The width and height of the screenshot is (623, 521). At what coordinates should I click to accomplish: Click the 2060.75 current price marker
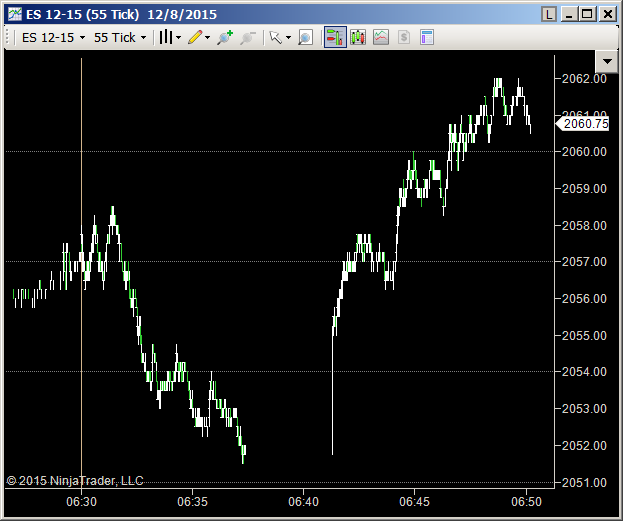click(582, 124)
